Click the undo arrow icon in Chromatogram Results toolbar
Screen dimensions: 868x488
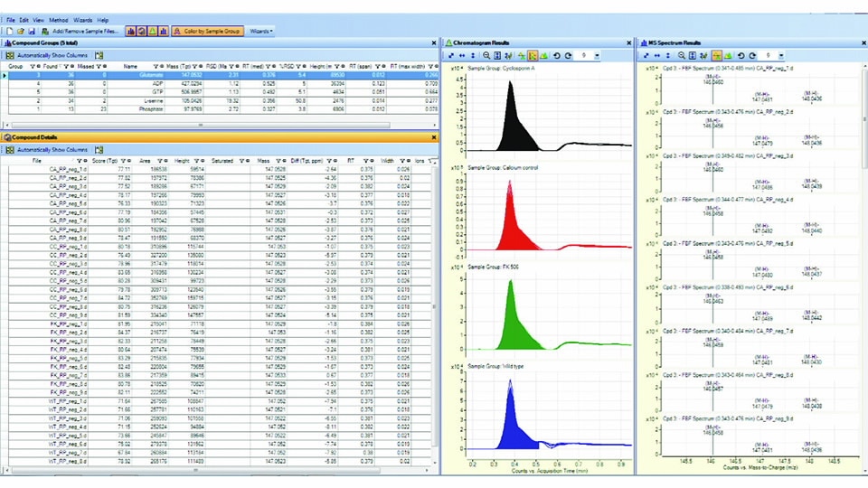pyautogui.click(x=556, y=55)
